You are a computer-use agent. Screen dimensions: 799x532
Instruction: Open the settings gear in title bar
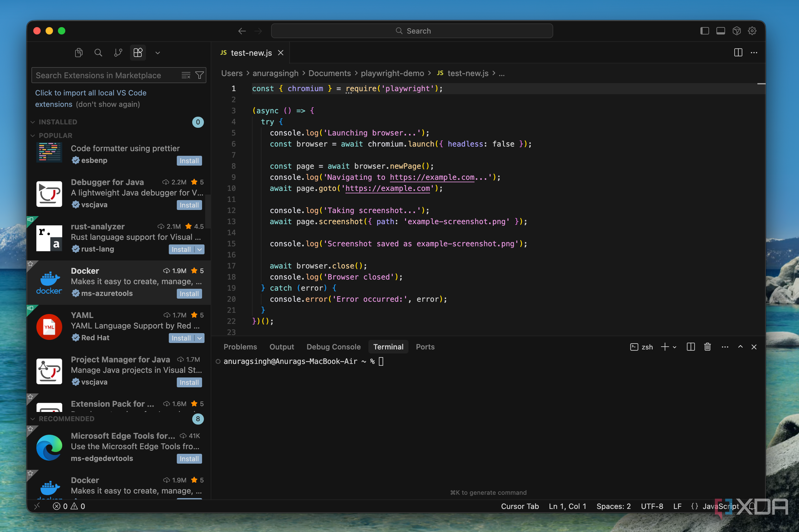coord(752,31)
